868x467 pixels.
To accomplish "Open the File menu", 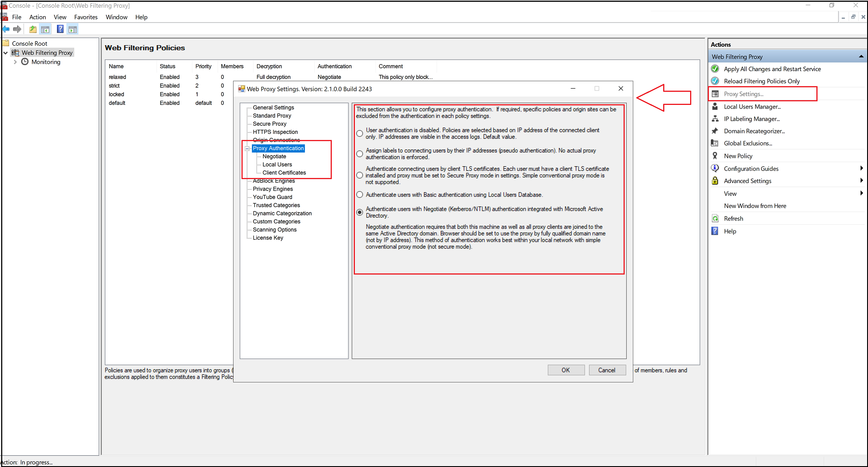I will click(x=17, y=17).
